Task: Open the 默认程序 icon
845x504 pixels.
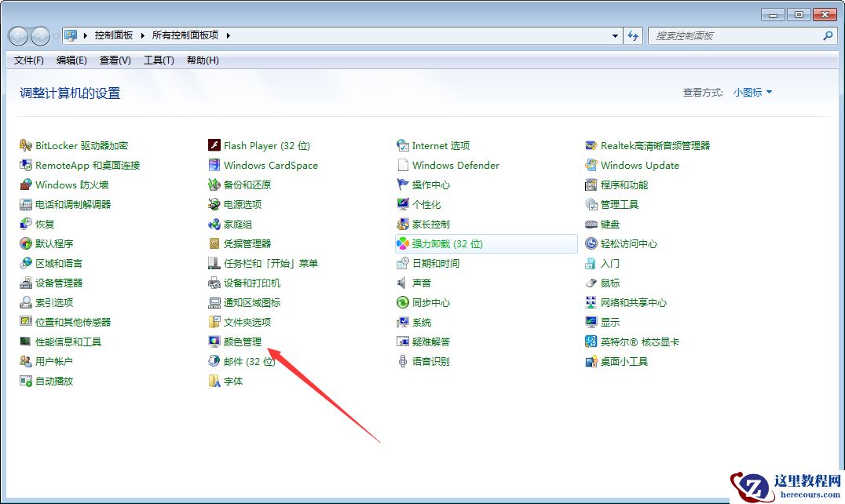Action: click(x=25, y=244)
